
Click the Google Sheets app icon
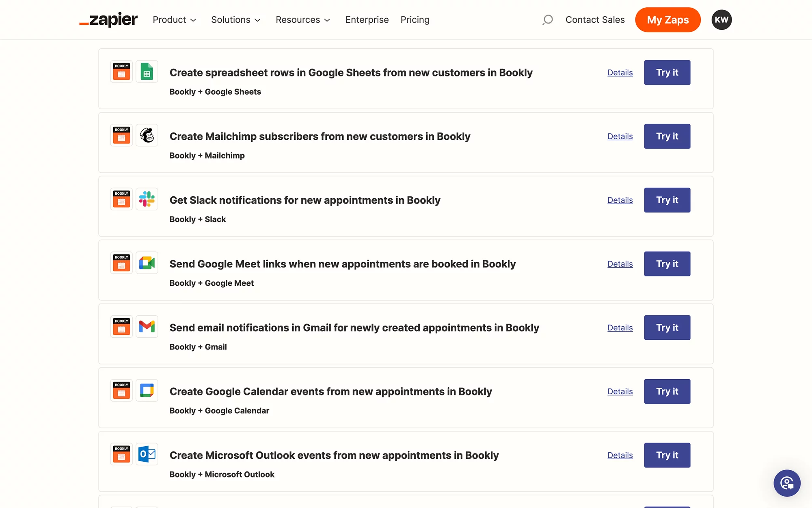click(x=147, y=72)
